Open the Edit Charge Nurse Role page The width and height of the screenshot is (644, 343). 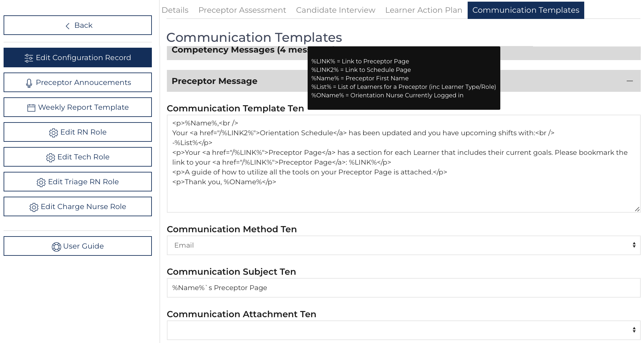click(78, 206)
